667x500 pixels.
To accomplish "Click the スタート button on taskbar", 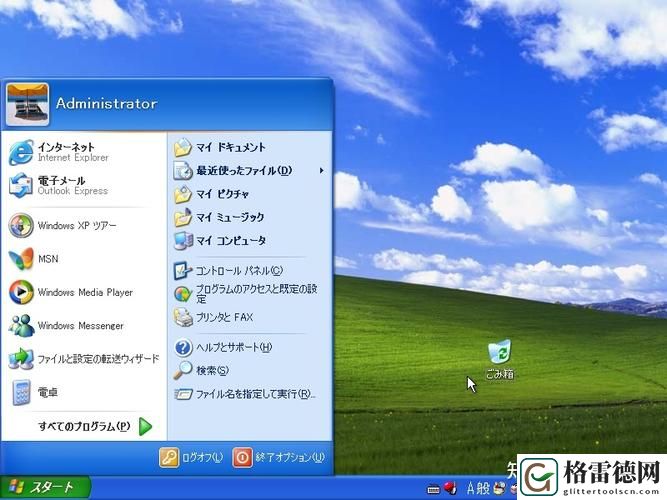I will 46,488.
